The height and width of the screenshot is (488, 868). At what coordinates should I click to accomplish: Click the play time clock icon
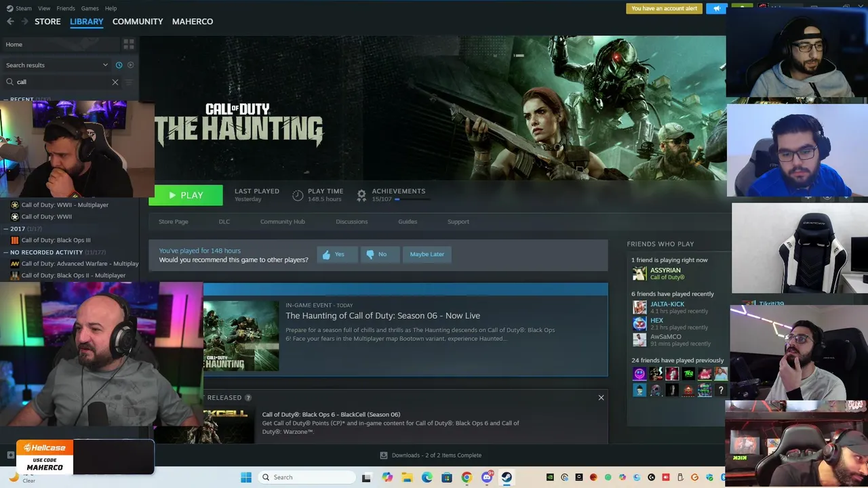pos(298,195)
